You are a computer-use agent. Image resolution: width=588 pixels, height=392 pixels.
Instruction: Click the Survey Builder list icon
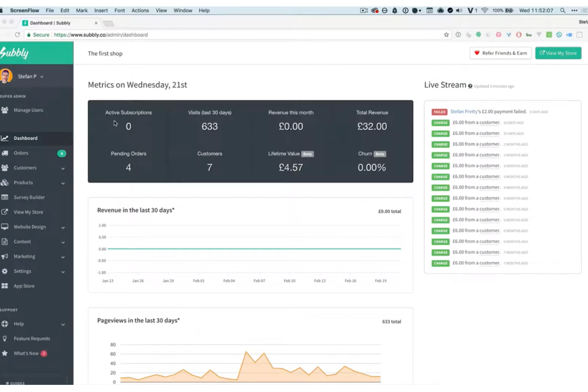coord(5,197)
